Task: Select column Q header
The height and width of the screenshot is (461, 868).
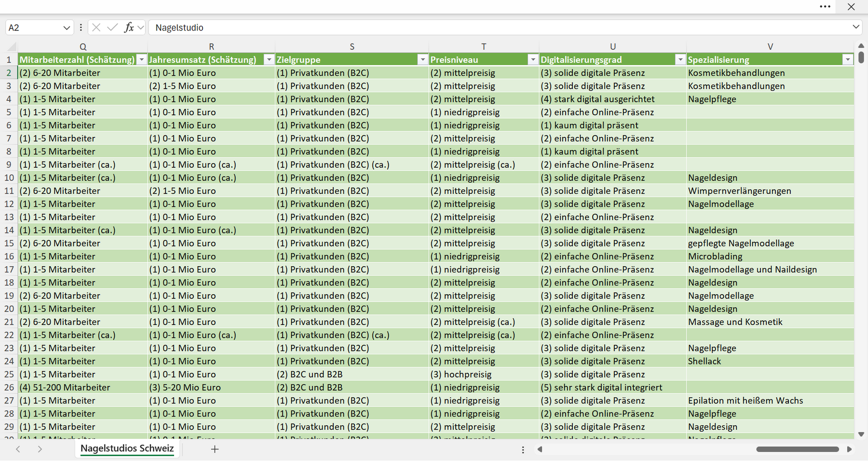Action: tap(83, 47)
